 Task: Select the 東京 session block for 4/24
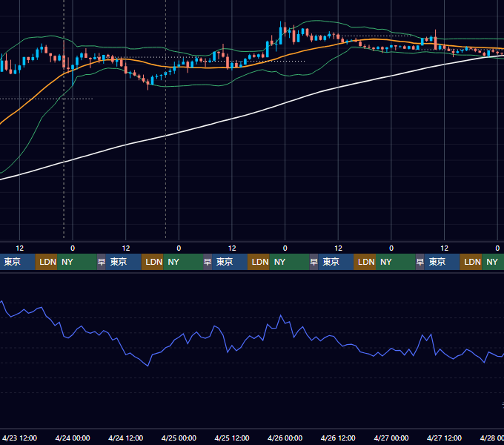(x=124, y=262)
